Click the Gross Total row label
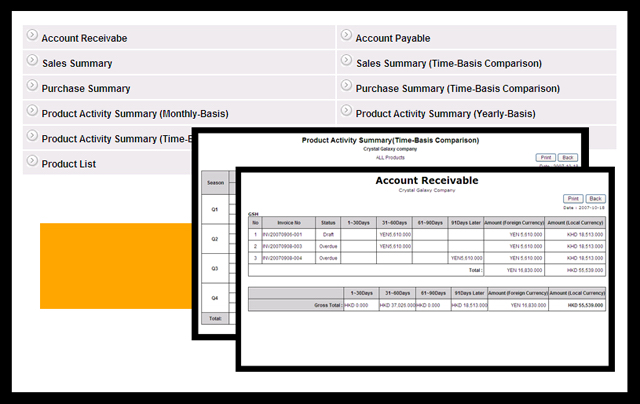 328,305
